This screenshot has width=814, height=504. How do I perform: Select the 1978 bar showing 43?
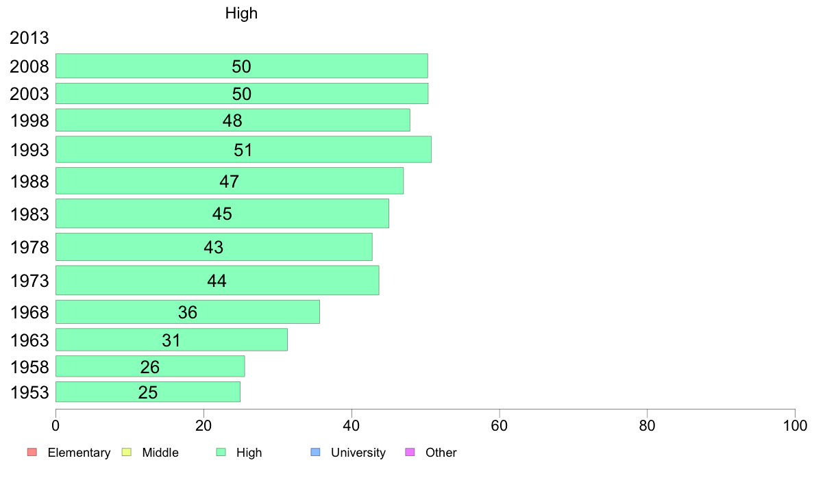tap(214, 247)
